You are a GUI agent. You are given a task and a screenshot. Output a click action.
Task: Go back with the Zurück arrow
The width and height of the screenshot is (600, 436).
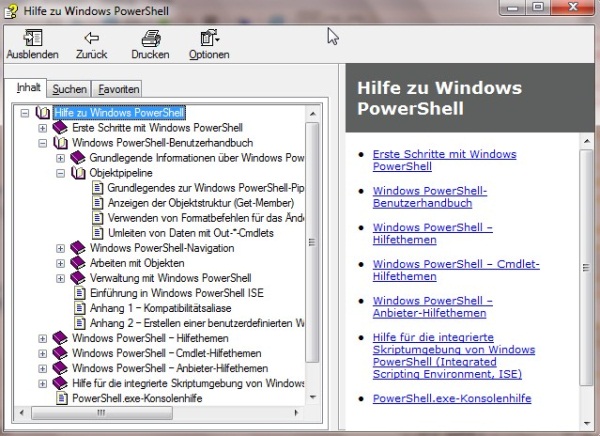[x=91, y=38]
